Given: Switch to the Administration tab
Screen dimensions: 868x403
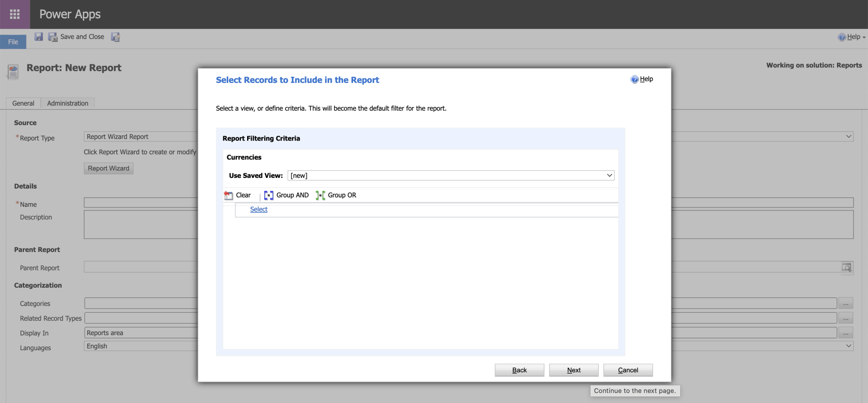Looking at the screenshot, I should (x=67, y=103).
